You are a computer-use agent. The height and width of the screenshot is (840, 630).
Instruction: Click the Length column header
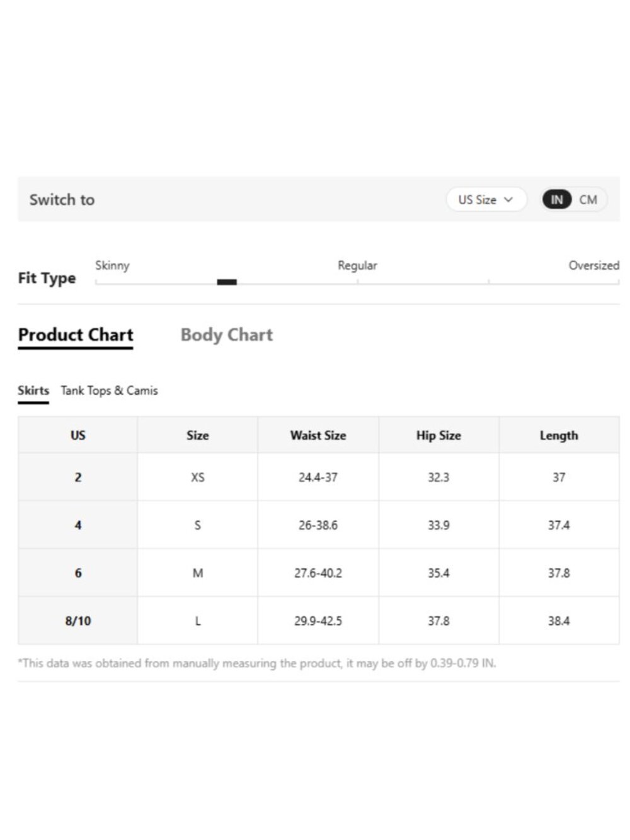pos(559,435)
